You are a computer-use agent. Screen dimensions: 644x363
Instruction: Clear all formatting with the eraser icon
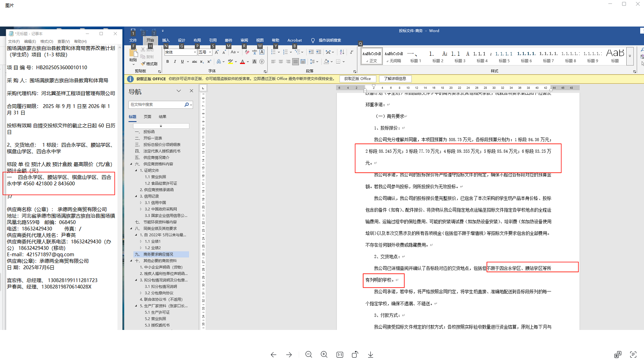point(247,52)
